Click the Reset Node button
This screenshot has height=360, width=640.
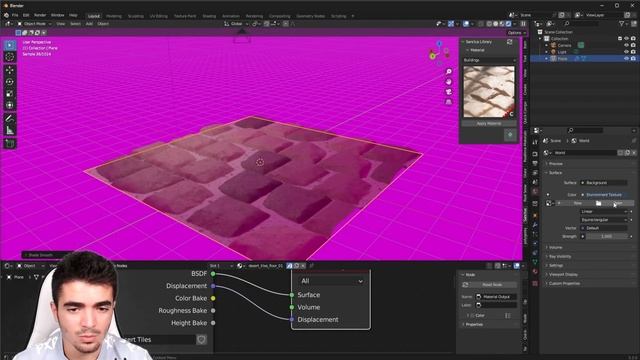pos(489,284)
